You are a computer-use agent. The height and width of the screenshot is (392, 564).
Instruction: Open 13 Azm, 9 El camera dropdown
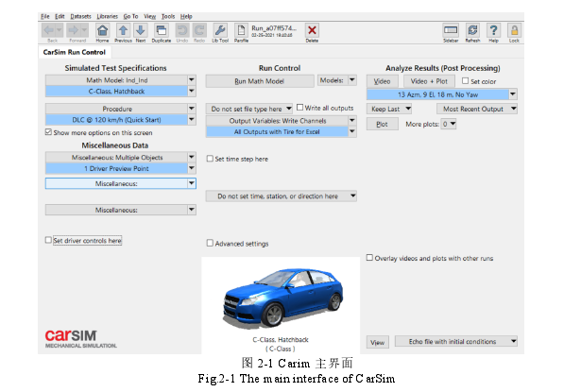click(513, 94)
